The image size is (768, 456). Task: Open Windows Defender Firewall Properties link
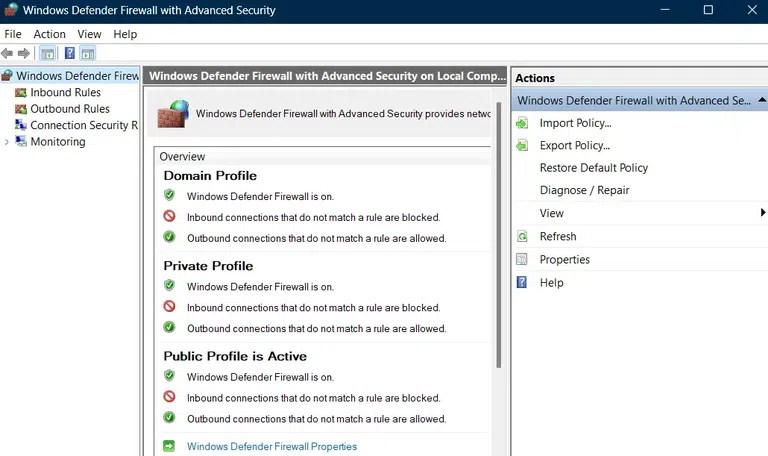pyautogui.click(x=272, y=446)
